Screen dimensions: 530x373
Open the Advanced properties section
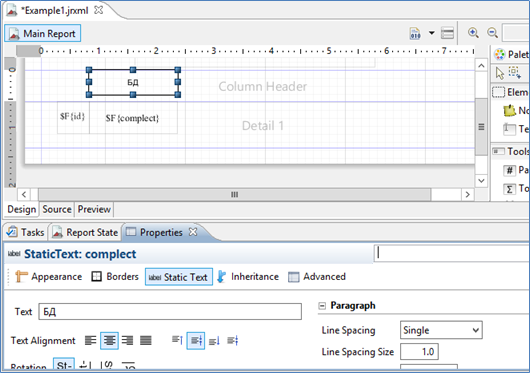[317, 277]
